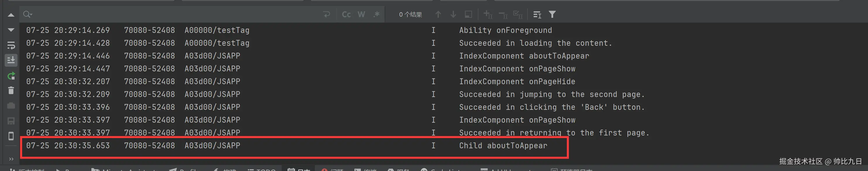The image size is (868, 171).
Task: Go to next search occurrence arrow
Action: coord(453,14)
